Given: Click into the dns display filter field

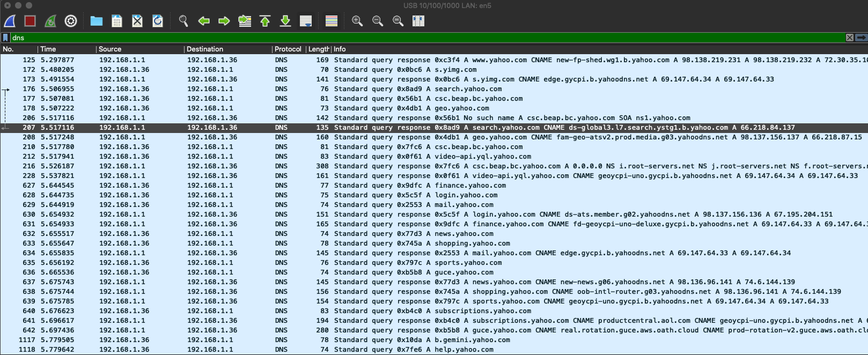Looking at the screenshot, I should pyautogui.click(x=428, y=38).
